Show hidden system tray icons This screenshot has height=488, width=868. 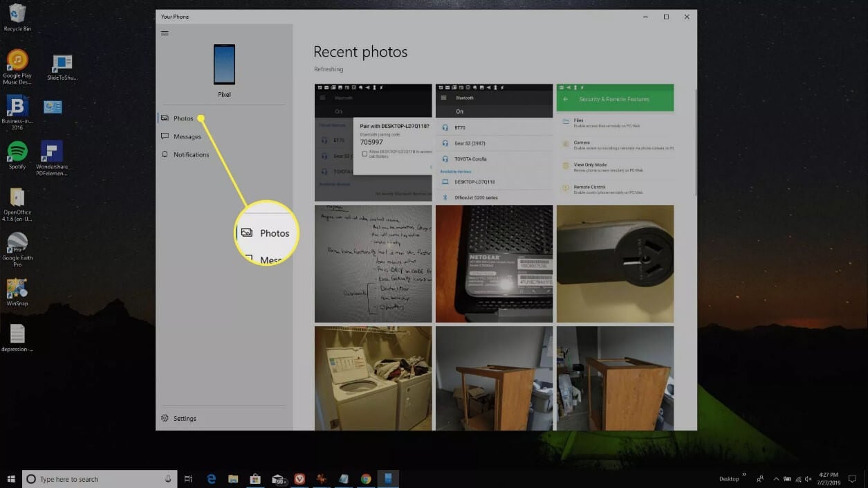coord(776,479)
